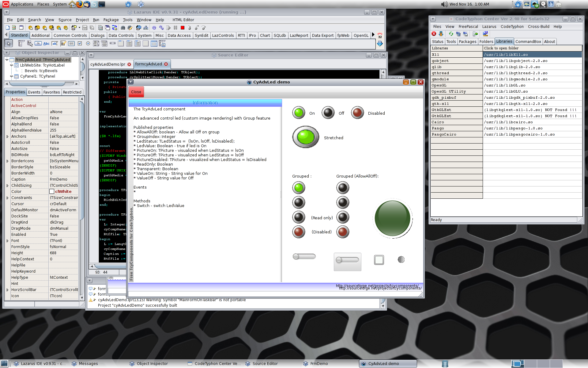Viewport: 588px width, 368px height.
Task: Click the sourceforge tcycomponents link
Action: coord(380,288)
